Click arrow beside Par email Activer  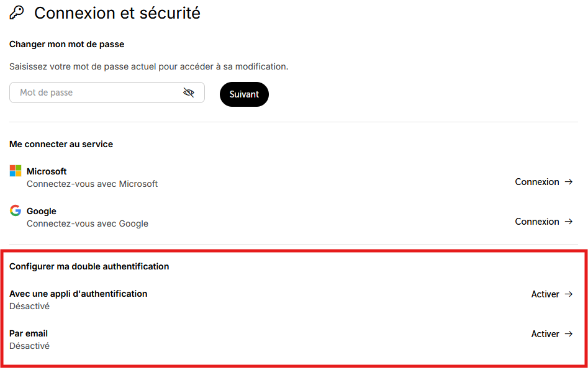(569, 334)
